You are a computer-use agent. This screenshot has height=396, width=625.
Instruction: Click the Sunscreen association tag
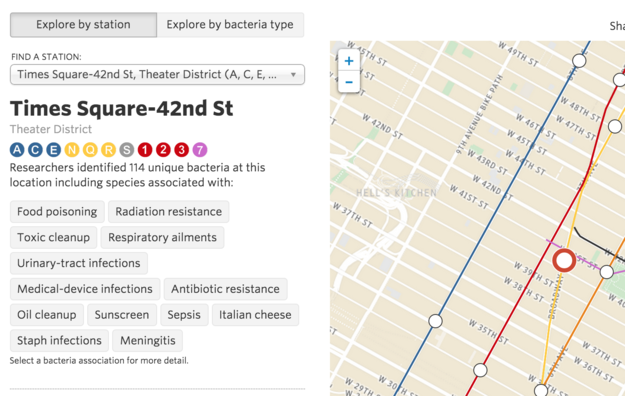tap(122, 315)
